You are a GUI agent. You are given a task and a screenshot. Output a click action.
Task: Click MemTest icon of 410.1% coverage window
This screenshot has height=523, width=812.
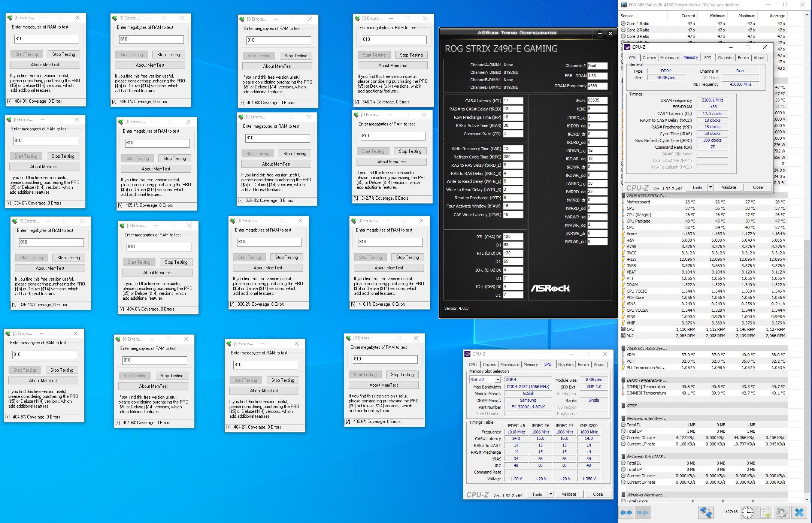354,221
